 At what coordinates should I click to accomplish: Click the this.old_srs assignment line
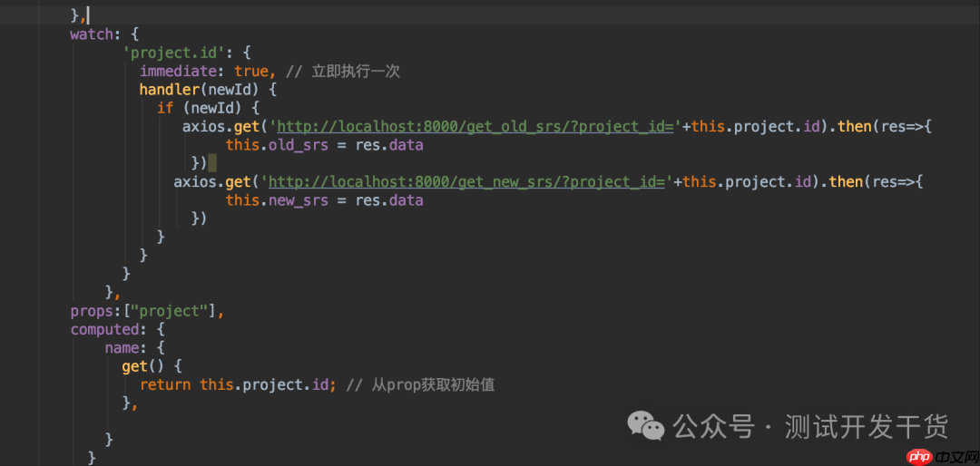click(324, 145)
